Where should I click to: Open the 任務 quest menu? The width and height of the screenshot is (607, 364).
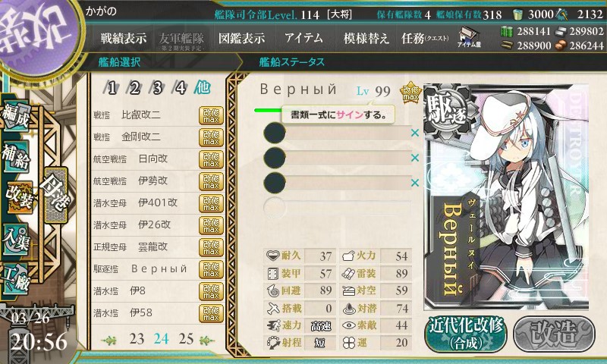point(425,38)
